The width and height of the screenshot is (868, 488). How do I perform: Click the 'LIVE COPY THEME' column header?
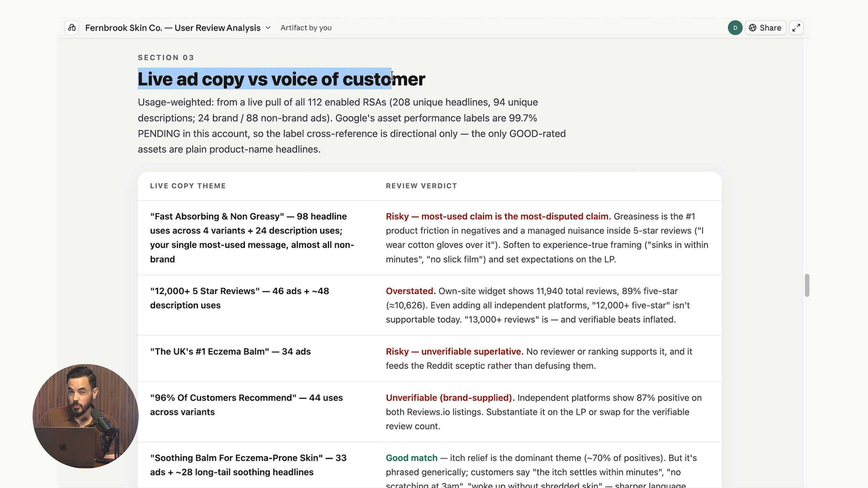[x=188, y=186]
